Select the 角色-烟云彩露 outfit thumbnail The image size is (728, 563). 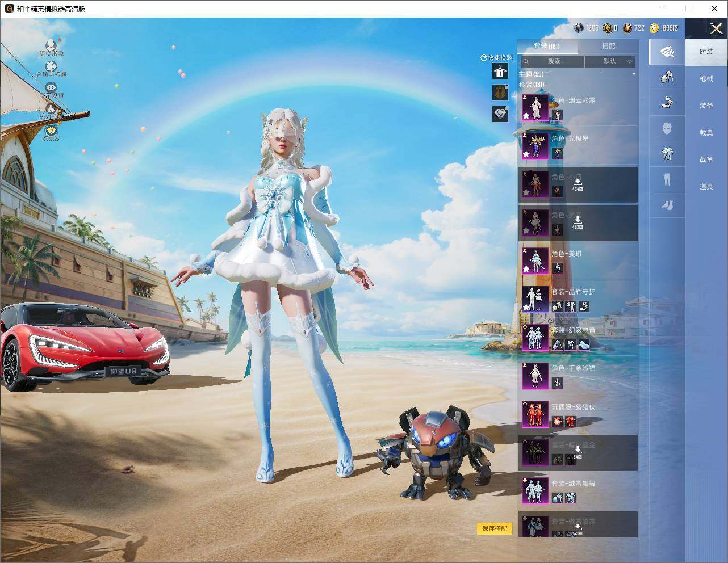(x=535, y=108)
